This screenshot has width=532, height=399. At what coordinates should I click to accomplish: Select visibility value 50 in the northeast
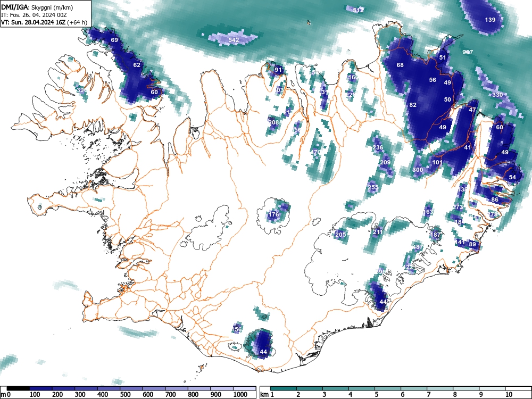pos(447,99)
